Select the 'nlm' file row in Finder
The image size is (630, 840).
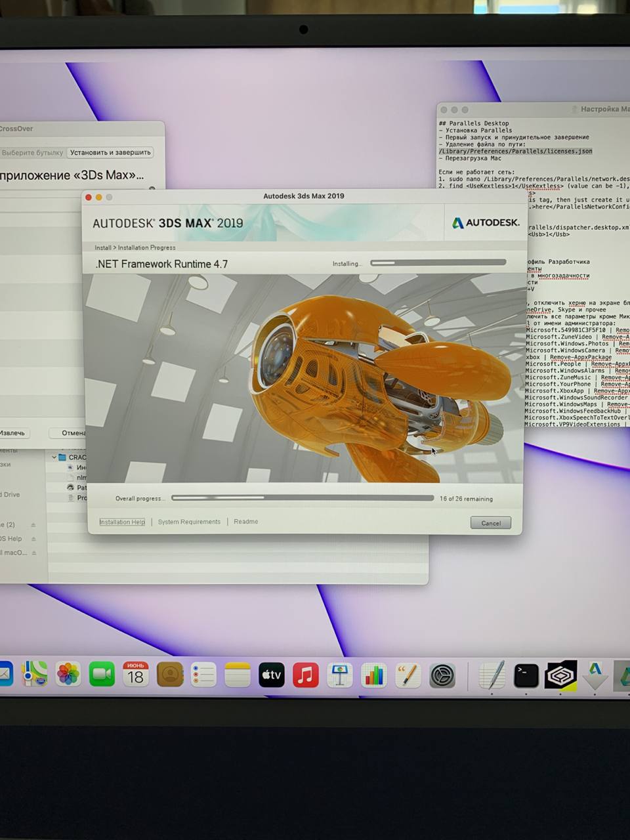point(76,478)
